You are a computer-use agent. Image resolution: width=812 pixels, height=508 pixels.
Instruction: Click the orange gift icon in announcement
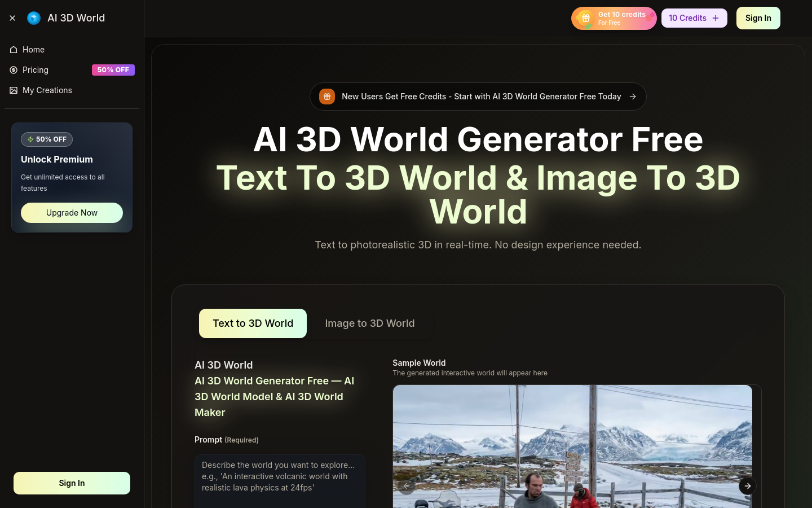pos(327,97)
